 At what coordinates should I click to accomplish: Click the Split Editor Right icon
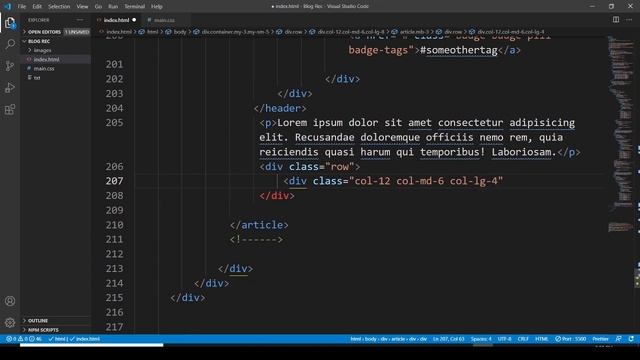pos(616,20)
